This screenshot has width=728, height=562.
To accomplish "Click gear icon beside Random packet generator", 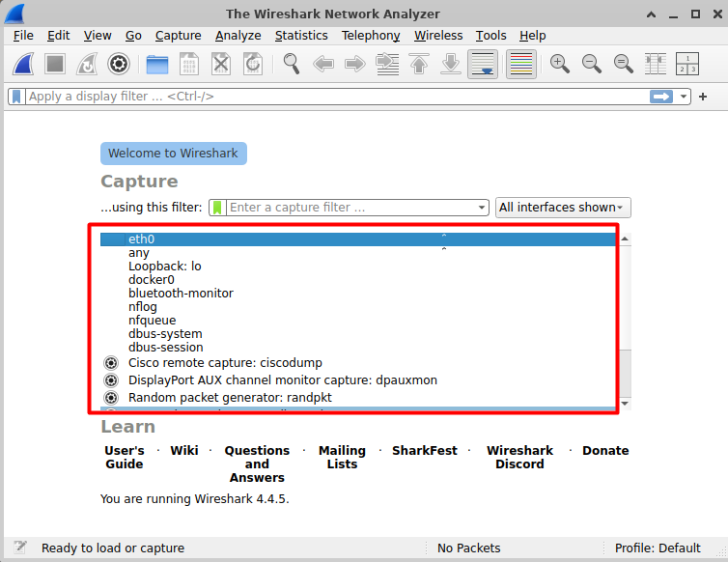I will tap(111, 398).
